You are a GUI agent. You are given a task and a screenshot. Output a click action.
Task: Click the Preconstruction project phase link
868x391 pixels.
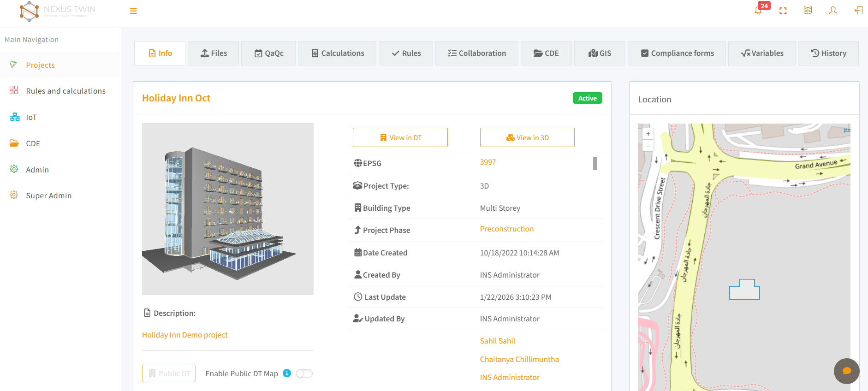[507, 229]
